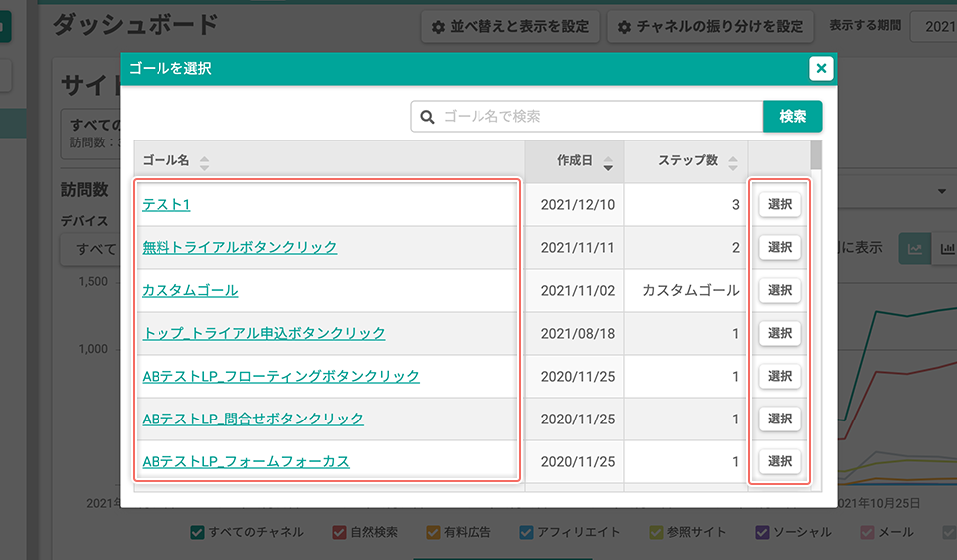Image resolution: width=957 pixels, height=560 pixels.
Task: Sort by ステップ数 column arrows
Action: click(x=733, y=163)
